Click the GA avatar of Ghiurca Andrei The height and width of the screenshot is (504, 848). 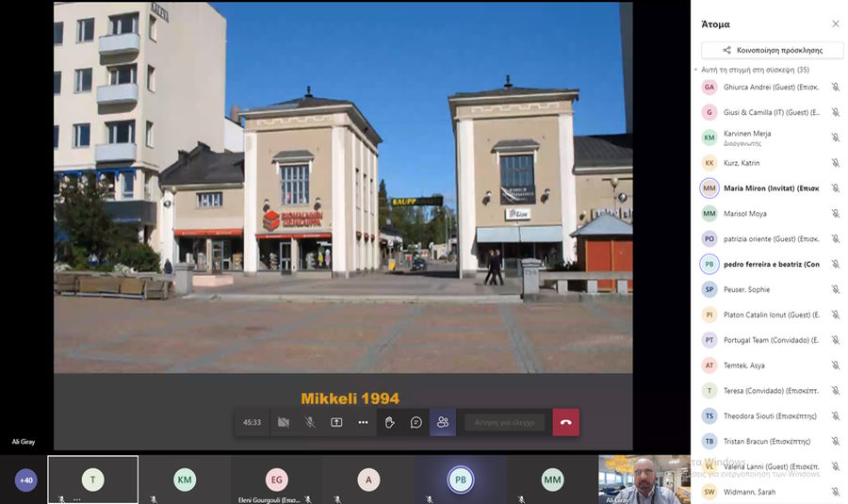click(x=709, y=87)
